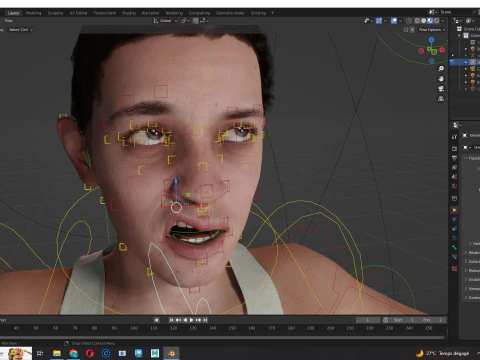Toggle Show Overlays button in header
Screen dimensions: 480x360
[x=394, y=21]
